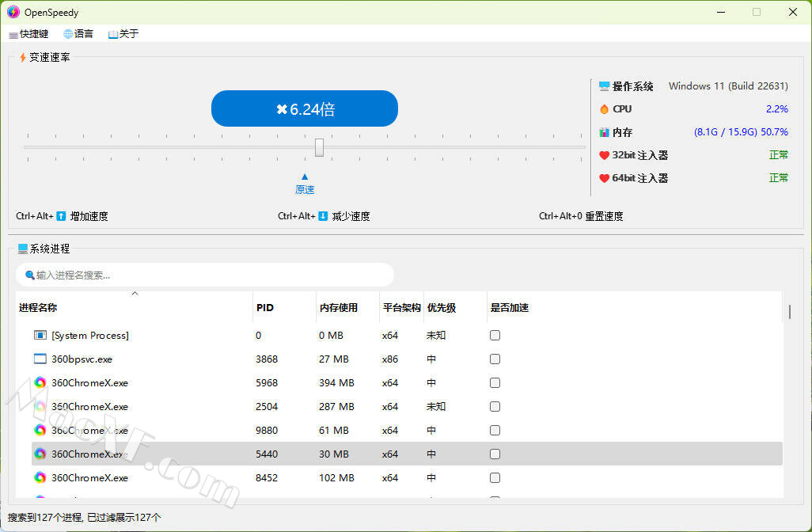This screenshot has width=812, height=532.
Task: Click the 360bpsvc.exe process icon
Action: tap(40, 359)
